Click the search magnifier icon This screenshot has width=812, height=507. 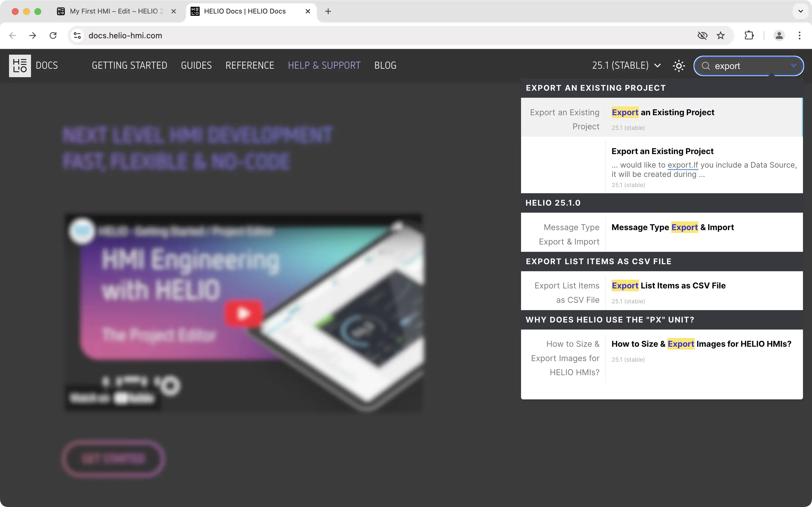706,66
